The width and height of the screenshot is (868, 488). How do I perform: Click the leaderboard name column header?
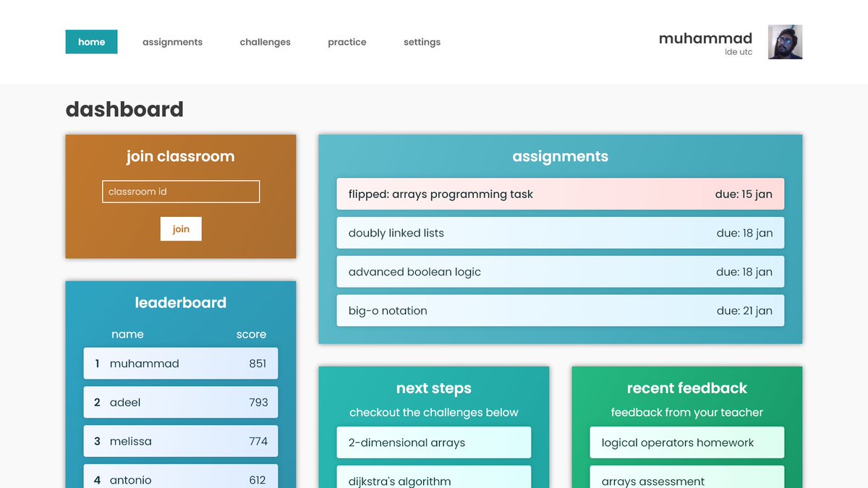pyautogui.click(x=127, y=335)
